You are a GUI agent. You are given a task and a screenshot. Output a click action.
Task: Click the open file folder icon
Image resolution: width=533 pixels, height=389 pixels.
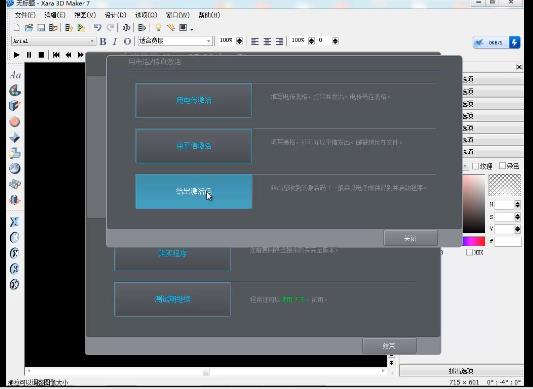pyautogui.click(x=29, y=28)
